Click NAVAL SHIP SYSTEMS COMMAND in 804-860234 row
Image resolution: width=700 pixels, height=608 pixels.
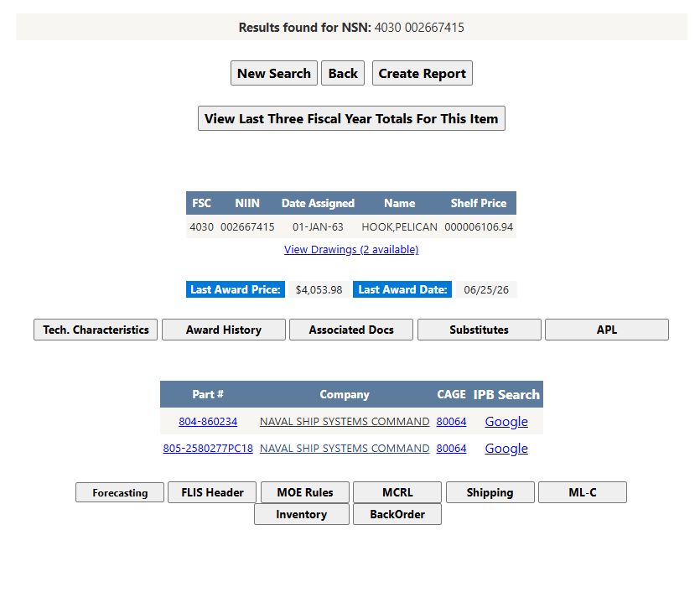tap(345, 421)
